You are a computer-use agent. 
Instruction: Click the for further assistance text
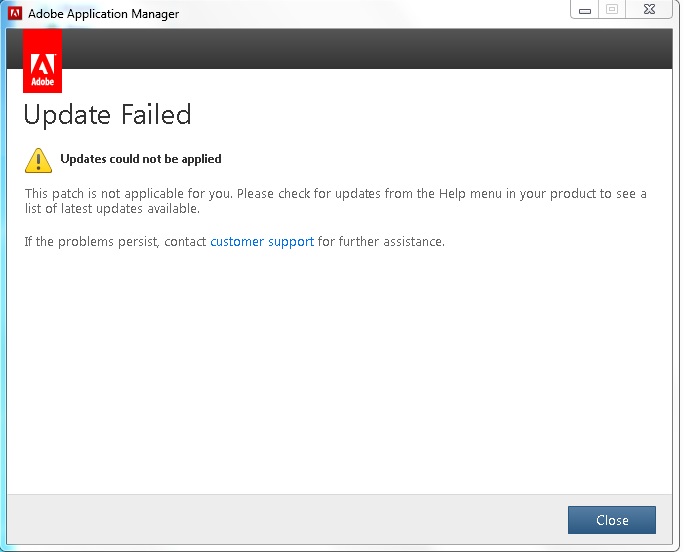pyautogui.click(x=381, y=241)
